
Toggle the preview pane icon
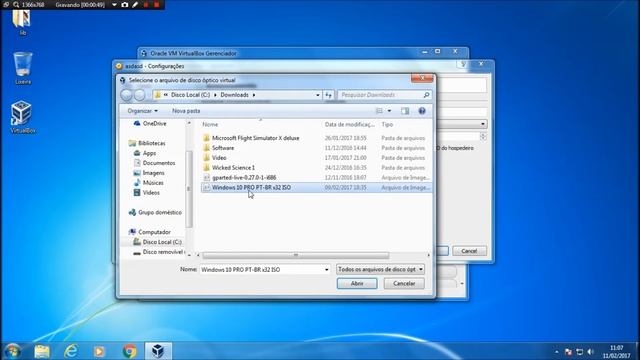click(x=405, y=111)
